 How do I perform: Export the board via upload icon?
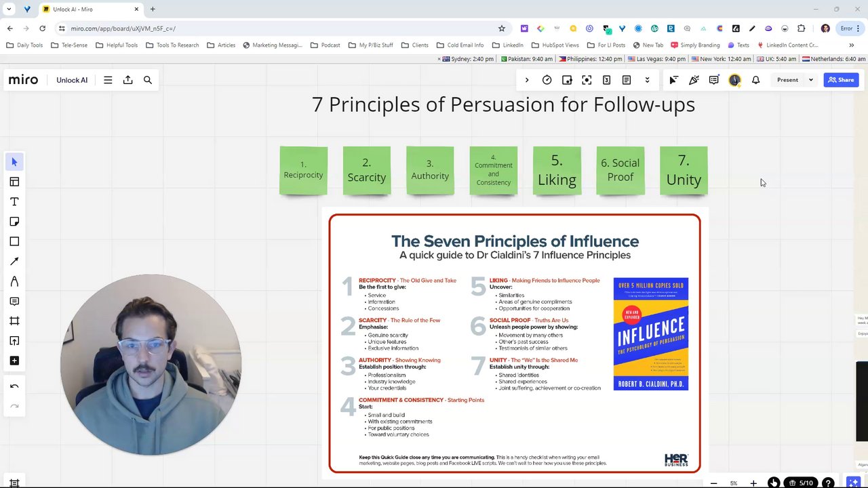[x=127, y=80]
